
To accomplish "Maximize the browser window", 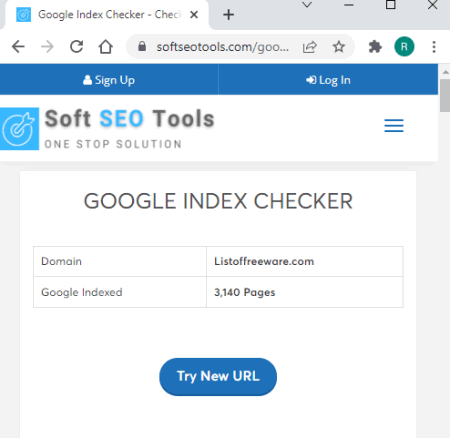I will (390, 4).
